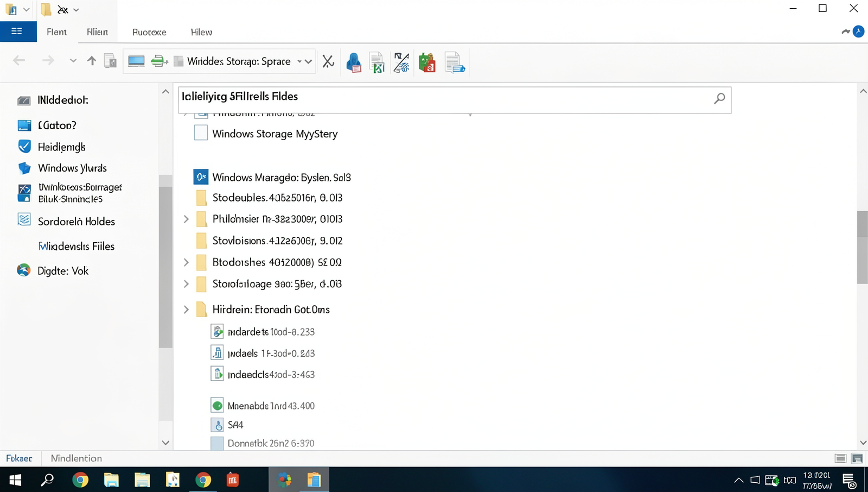Click the spreadsheet document toolbar icon

(x=377, y=62)
